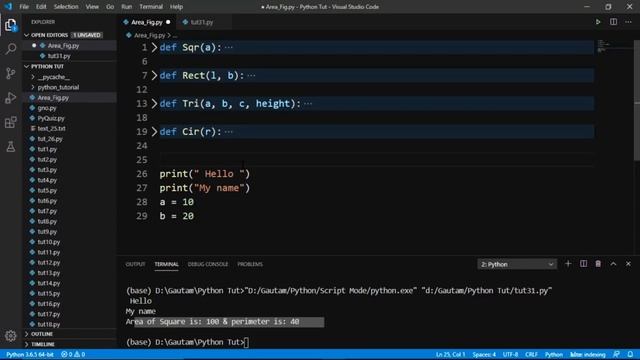Expand the __pycache__ folder
This screenshot has width=640, height=360.
[x=53, y=77]
